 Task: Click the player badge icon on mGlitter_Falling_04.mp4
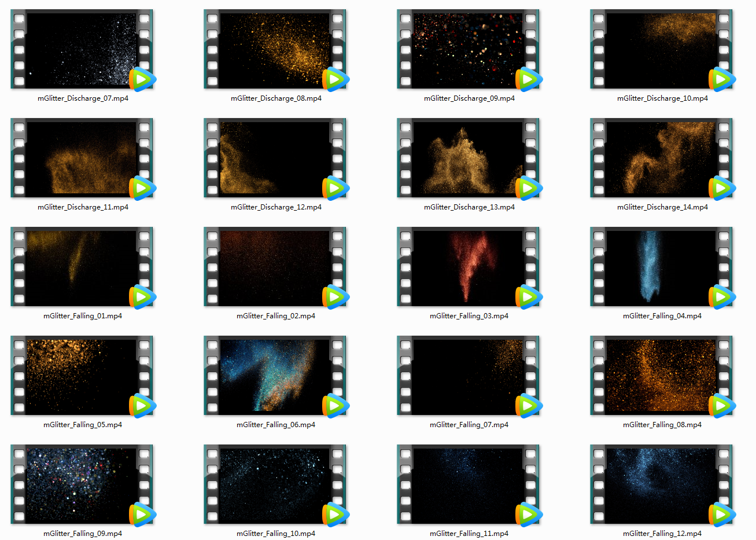coord(722,297)
